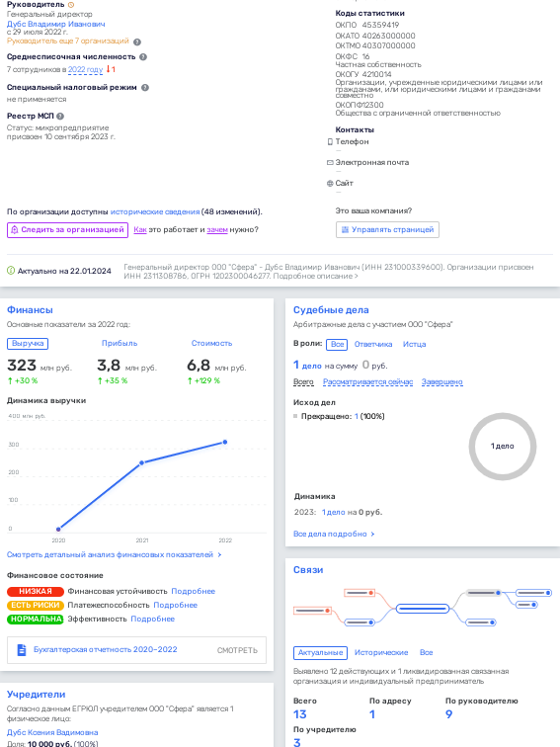The image size is (560, 747).
Task: Click 2023 1 дело dynamics link
Action: click(x=334, y=512)
